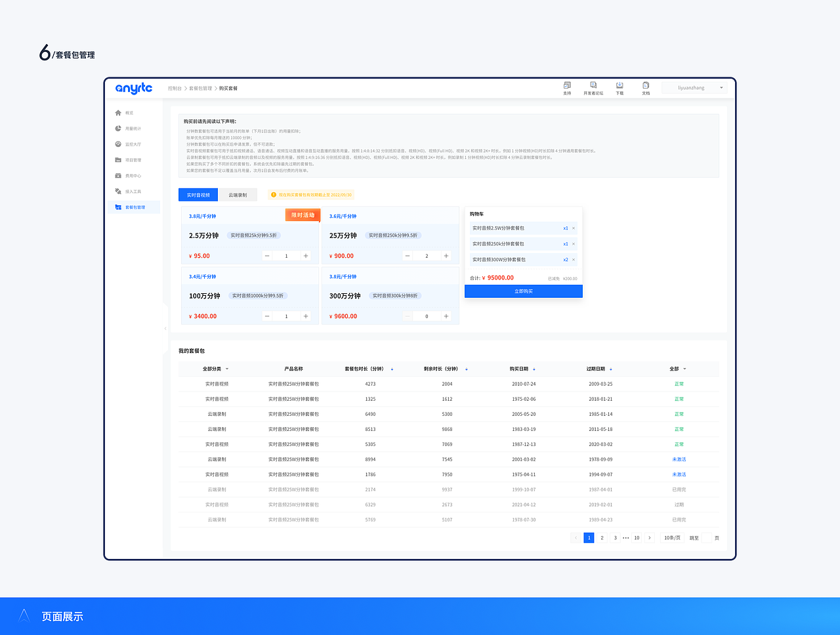Sort by 过期日期 column

pos(611,369)
